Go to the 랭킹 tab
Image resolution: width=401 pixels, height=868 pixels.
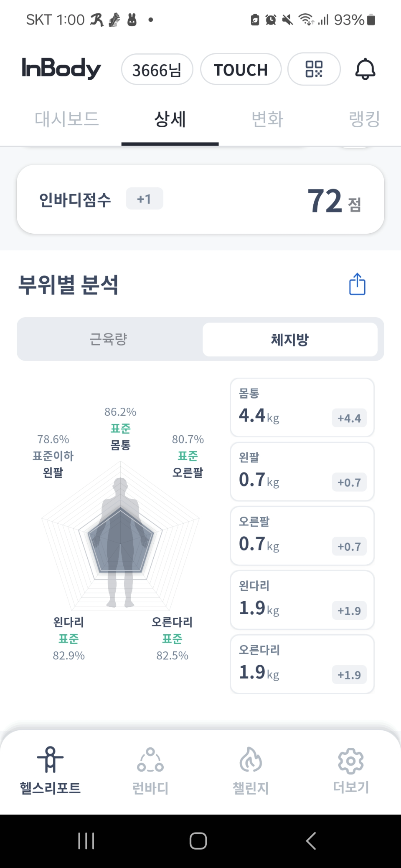pyautogui.click(x=364, y=119)
